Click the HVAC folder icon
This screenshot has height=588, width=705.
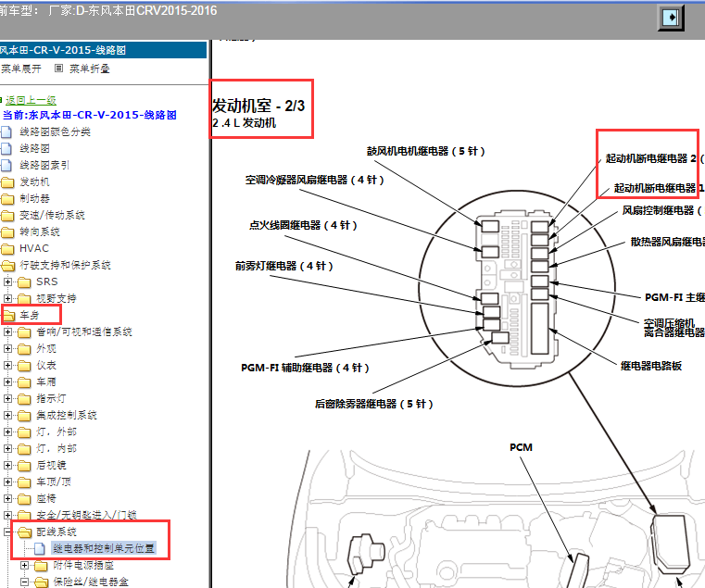coord(7,248)
